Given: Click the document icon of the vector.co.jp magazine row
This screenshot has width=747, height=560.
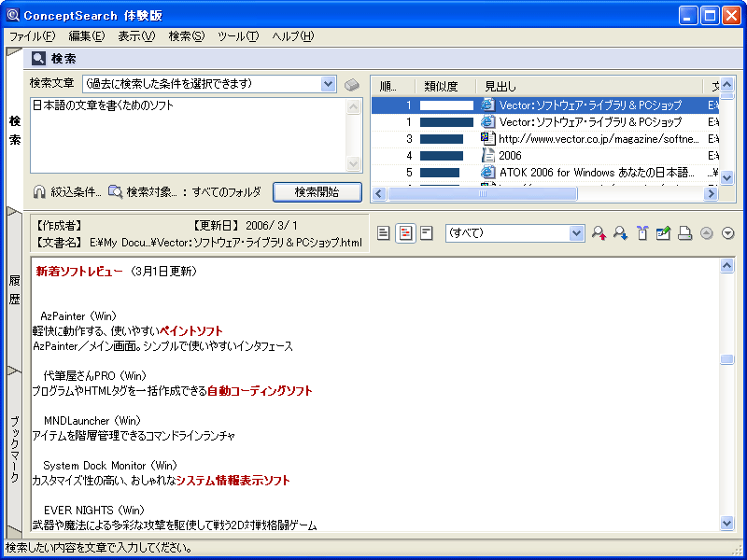Looking at the screenshot, I should point(487,138).
